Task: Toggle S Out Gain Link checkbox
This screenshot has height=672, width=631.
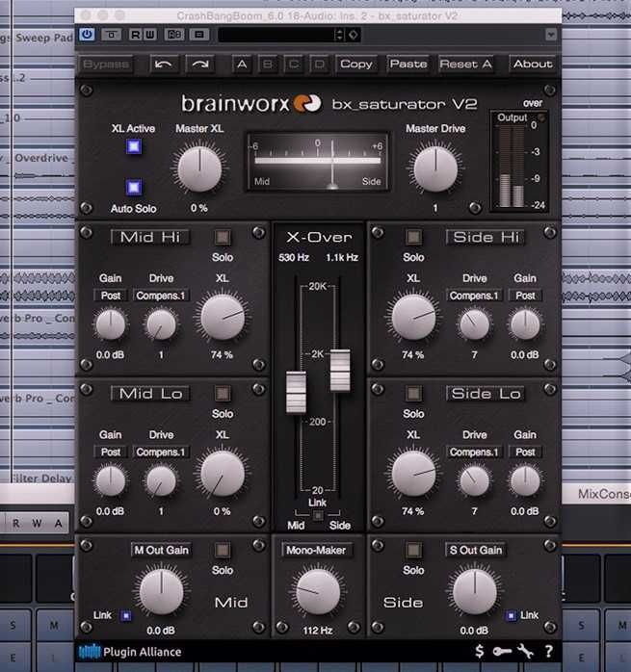Action: click(x=511, y=615)
